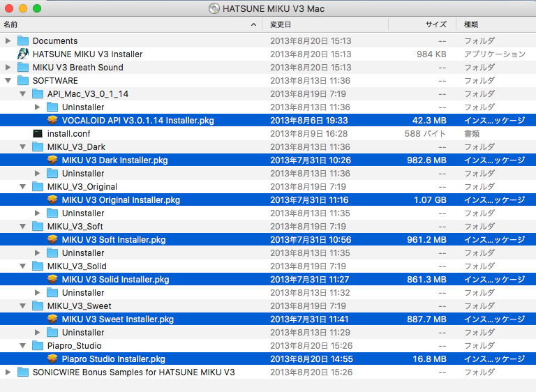Click the SONICWIRE Bonus Samples folder icon
Image resolution: width=536 pixels, height=392 pixels.
click(x=23, y=372)
